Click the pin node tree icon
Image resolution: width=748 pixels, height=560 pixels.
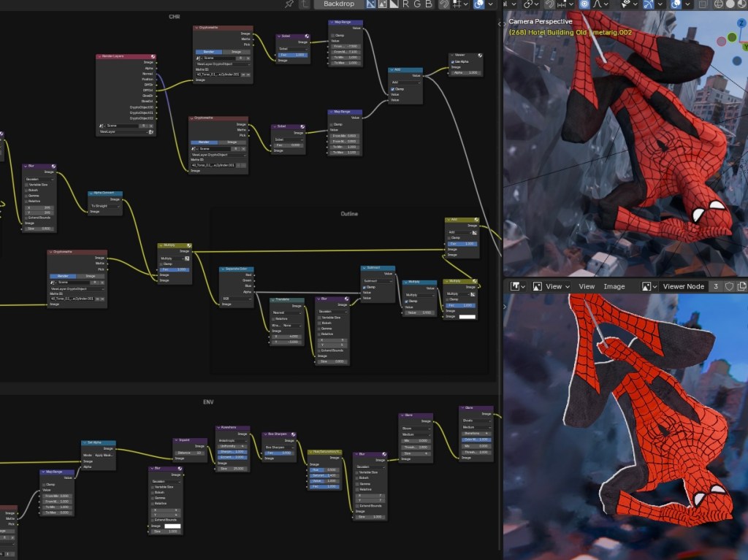pos(289,4)
